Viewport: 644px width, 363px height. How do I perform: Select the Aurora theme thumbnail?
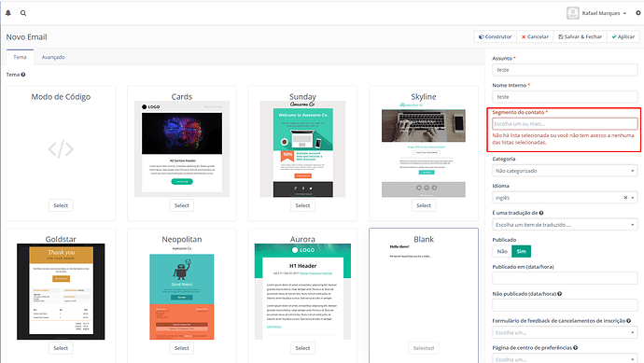click(x=302, y=291)
